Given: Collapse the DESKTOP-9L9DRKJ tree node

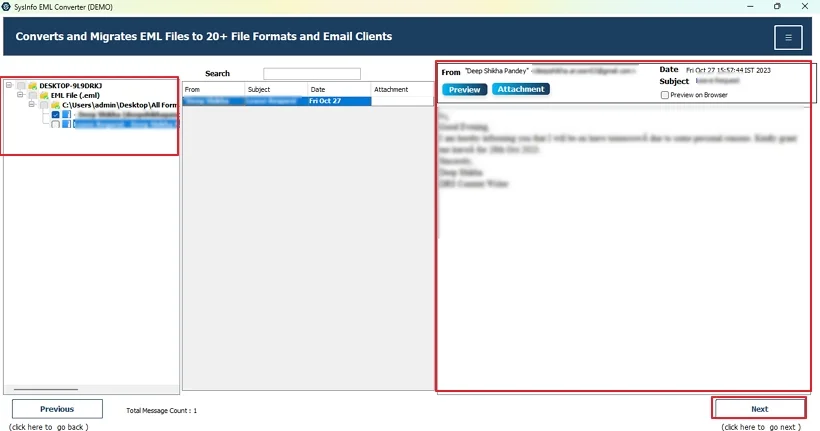Looking at the screenshot, I should tap(9, 85).
